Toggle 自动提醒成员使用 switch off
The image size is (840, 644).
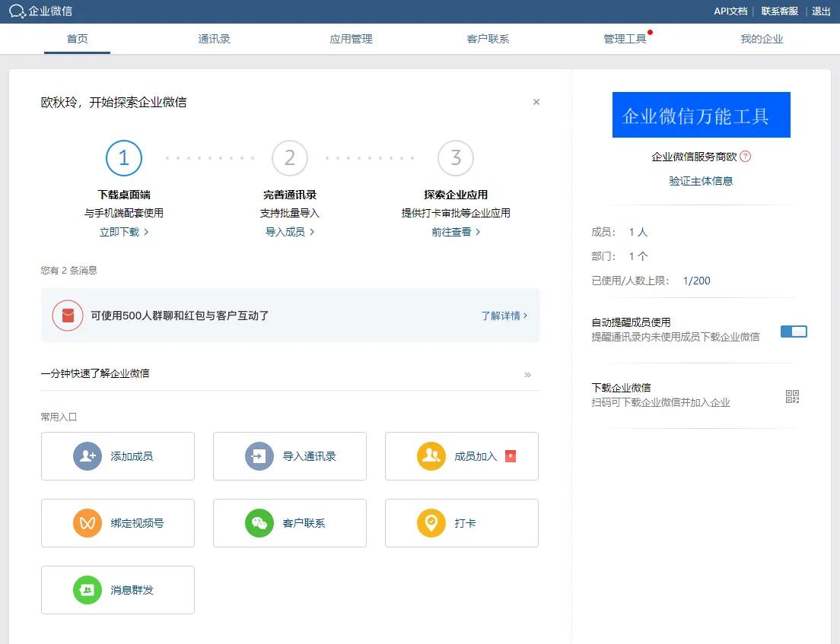[794, 332]
